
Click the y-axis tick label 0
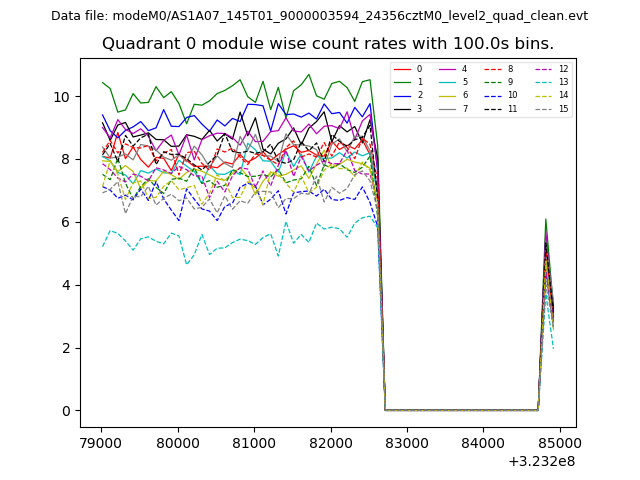point(66,411)
